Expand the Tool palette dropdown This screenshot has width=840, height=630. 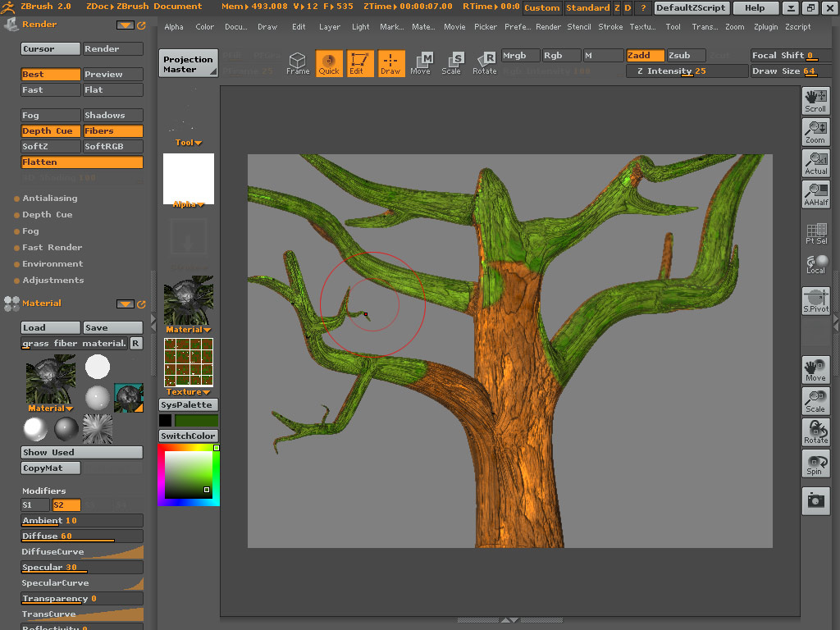188,142
